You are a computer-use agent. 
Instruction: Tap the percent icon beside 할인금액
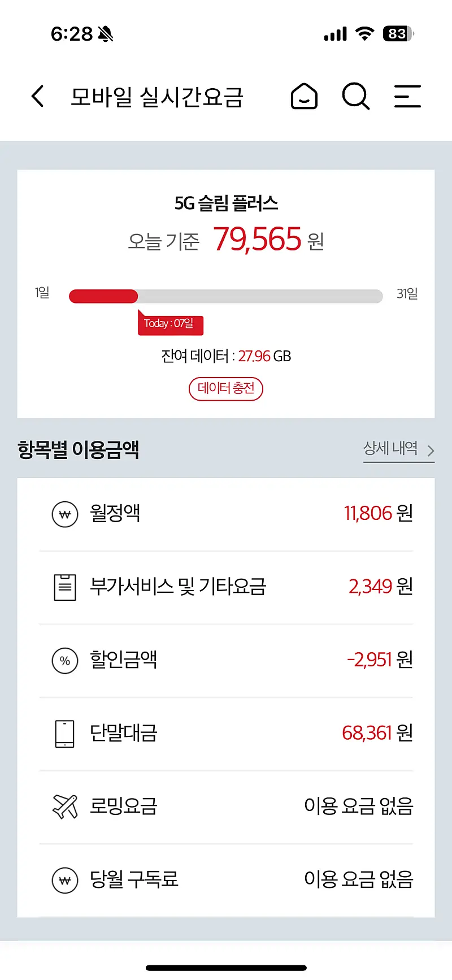(65, 661)
